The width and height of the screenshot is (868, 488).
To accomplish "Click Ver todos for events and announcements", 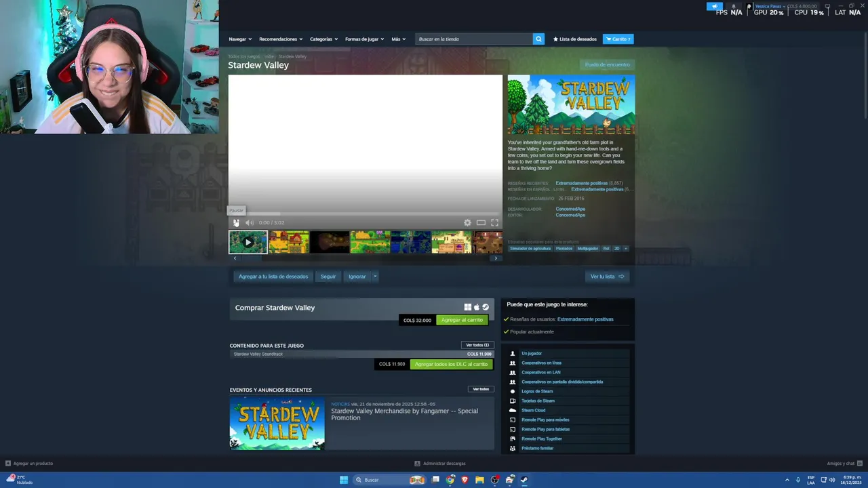I will coord(481,389).
